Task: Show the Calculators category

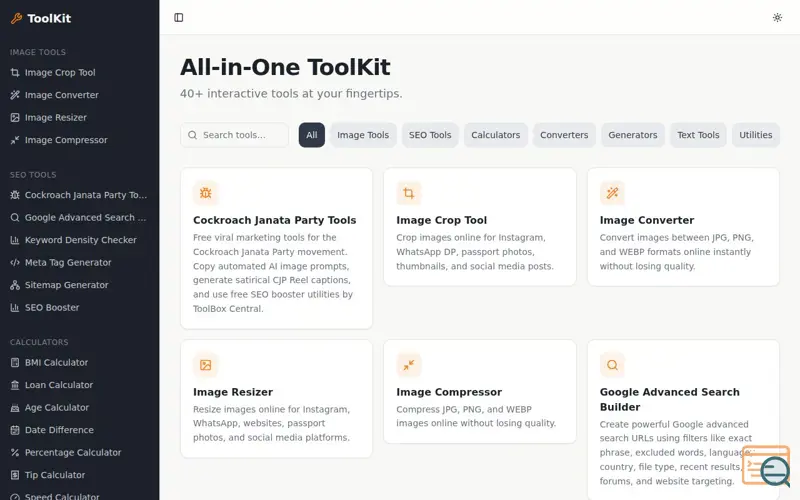Action: click(x=495, y=135)
